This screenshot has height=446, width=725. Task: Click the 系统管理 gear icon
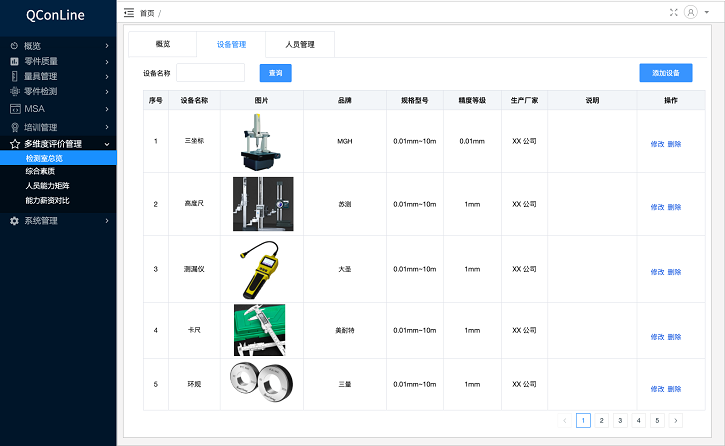14,221
